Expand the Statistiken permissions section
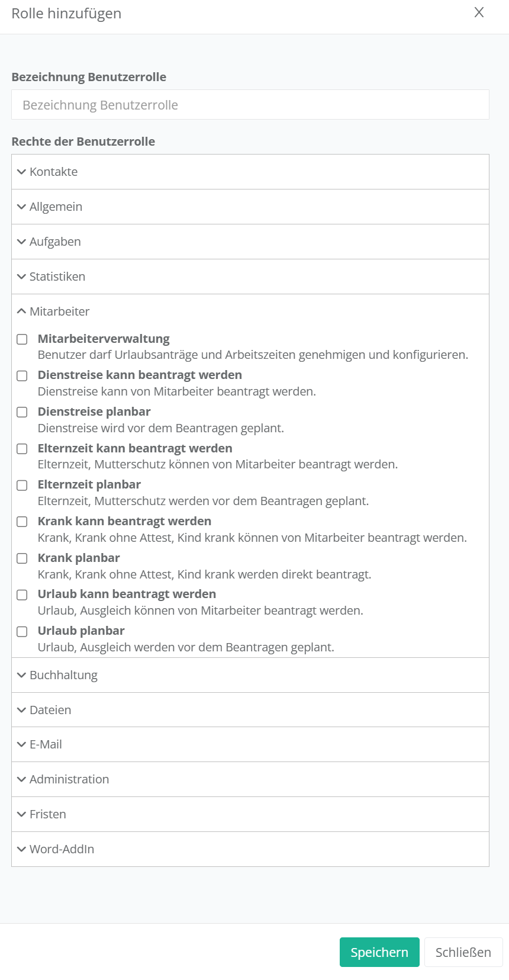This screenshot has height=980, width=509. point(57,277)
